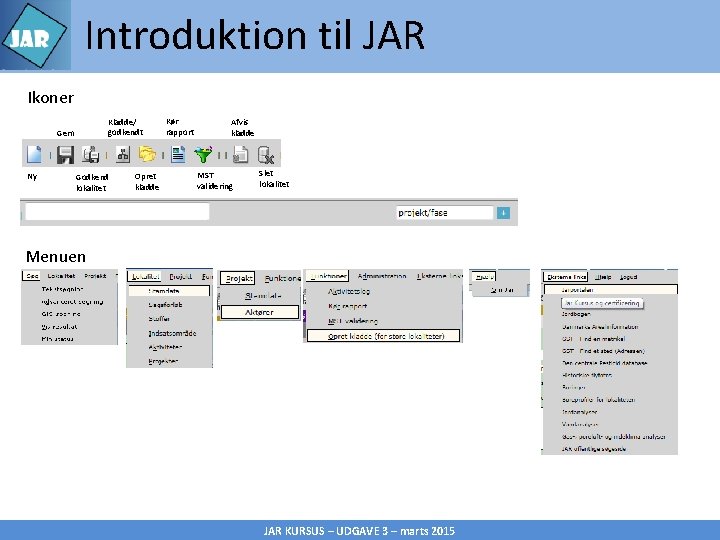Choose Aktivitetslog in the Funktioner menu
720x540 pixels.
click(349, 291)
